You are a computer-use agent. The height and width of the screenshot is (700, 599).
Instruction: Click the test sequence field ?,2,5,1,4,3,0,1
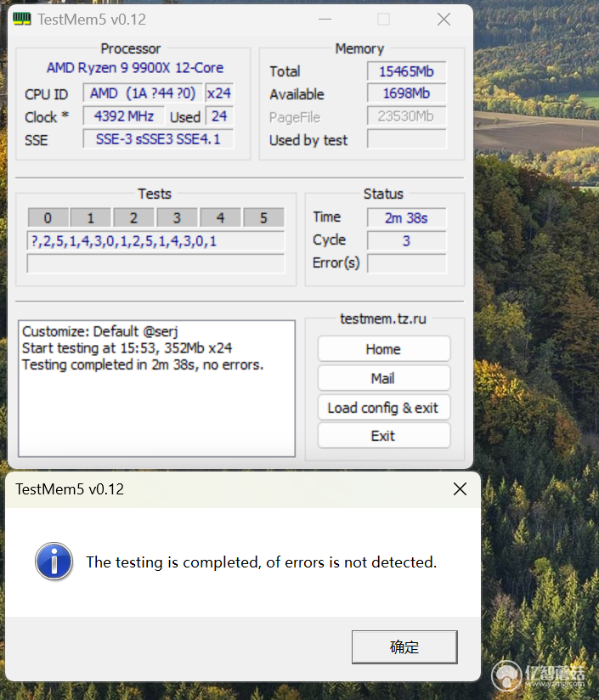point(155,241)
